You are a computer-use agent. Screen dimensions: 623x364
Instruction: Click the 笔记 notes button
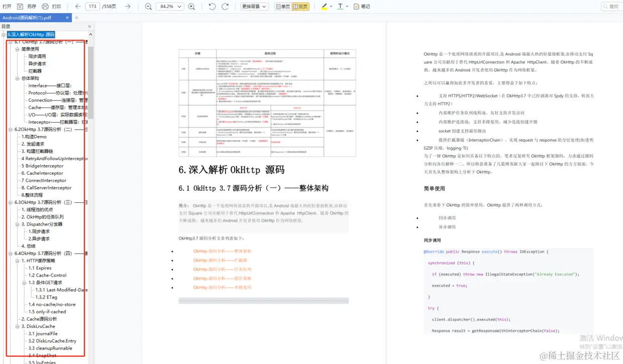coord(362,7)
